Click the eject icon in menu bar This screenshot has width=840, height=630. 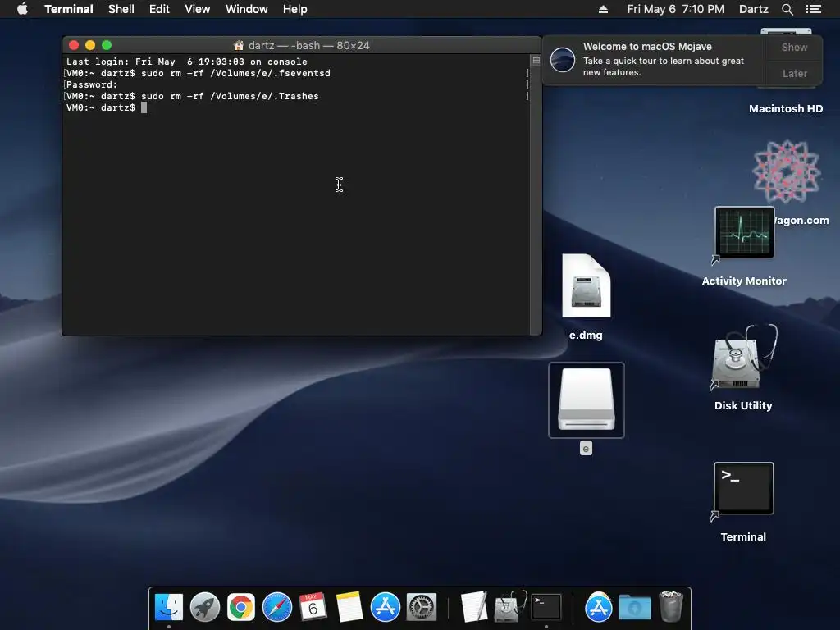tap(603, 9)
